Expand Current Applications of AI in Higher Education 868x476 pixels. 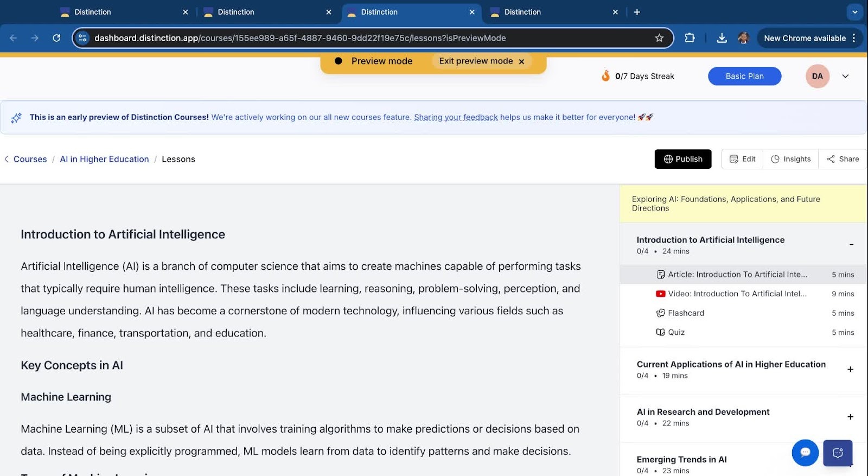tap(850, 369)
